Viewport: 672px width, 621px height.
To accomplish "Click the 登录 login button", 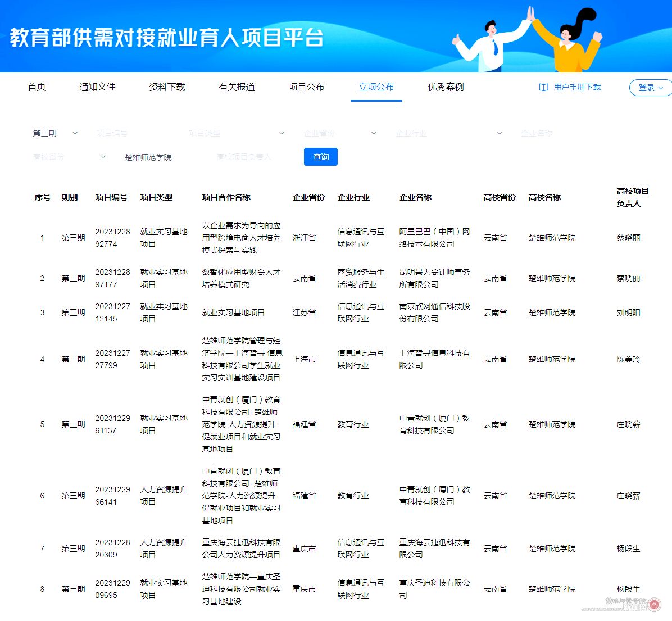I will click(x=646, y=88).
